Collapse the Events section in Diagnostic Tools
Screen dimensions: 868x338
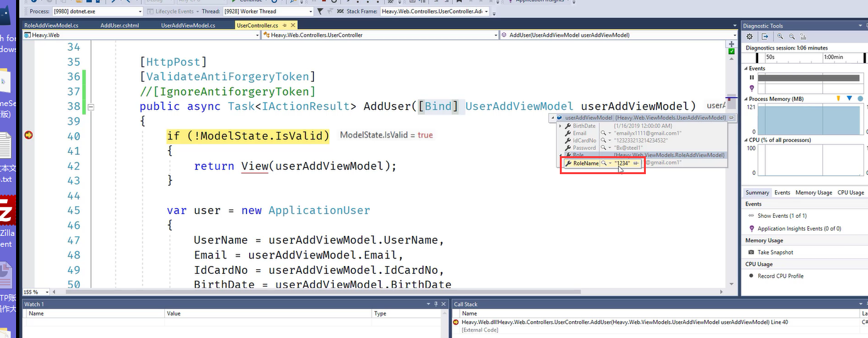pos(746,68)
